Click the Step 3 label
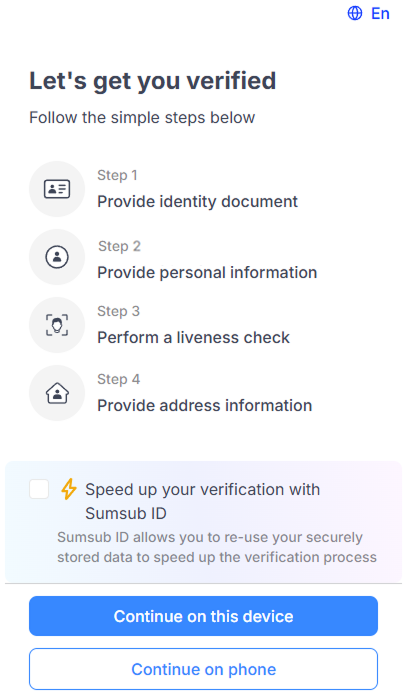Image resolution: width=407 pixels, height=695 pixels. point(118,312)
